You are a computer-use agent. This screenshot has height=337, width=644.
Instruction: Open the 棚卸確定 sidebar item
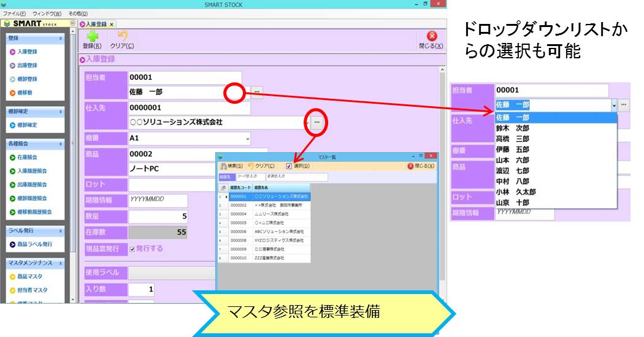[23, 125]
